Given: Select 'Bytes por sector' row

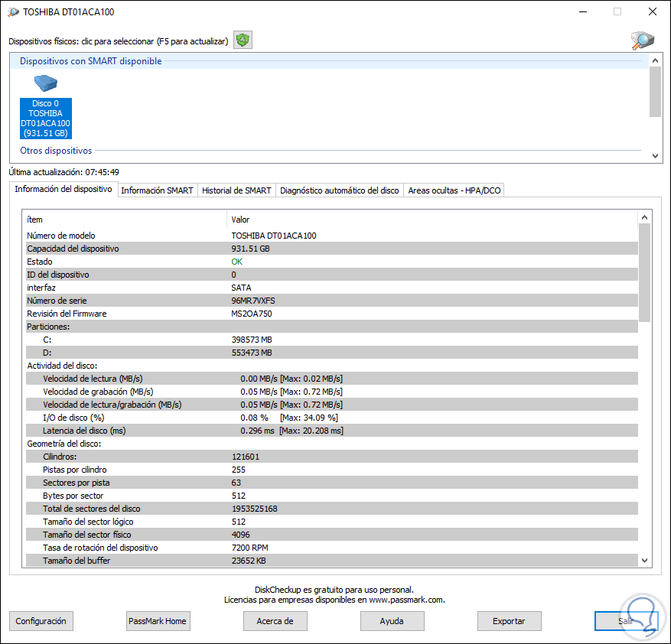Looking at the screenshot, I should (331, 496).
